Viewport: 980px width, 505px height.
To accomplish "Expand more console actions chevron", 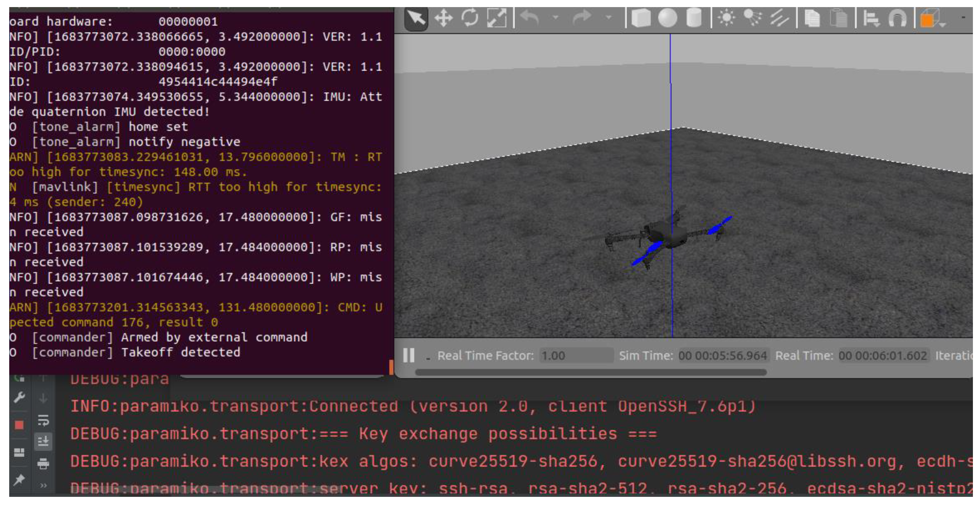I will point(43,485).
